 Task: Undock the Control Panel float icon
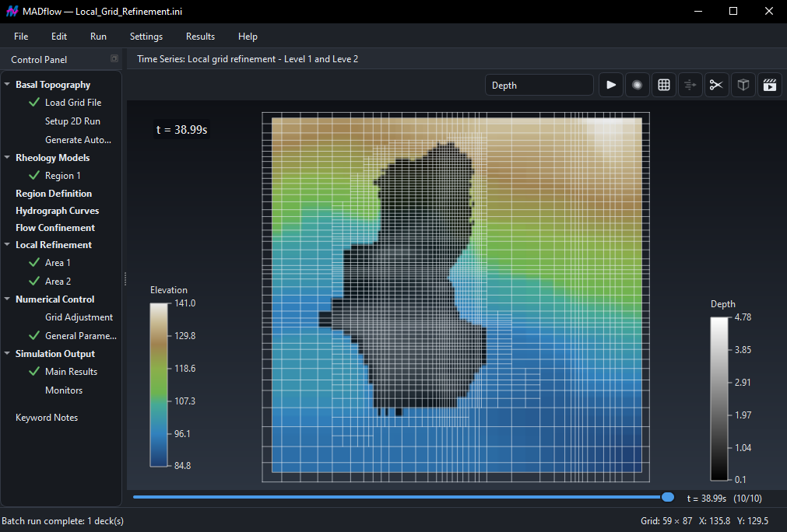click(x=114, y=58)
